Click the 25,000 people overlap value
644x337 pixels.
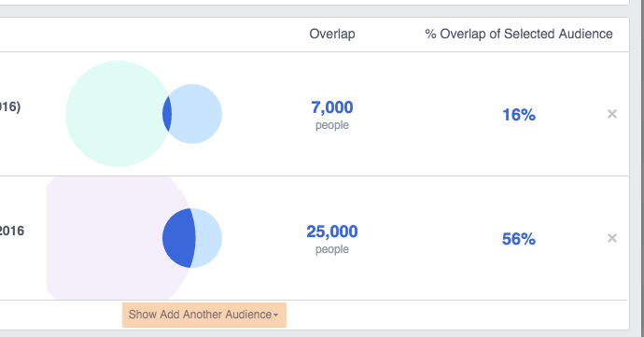[332, 232]
